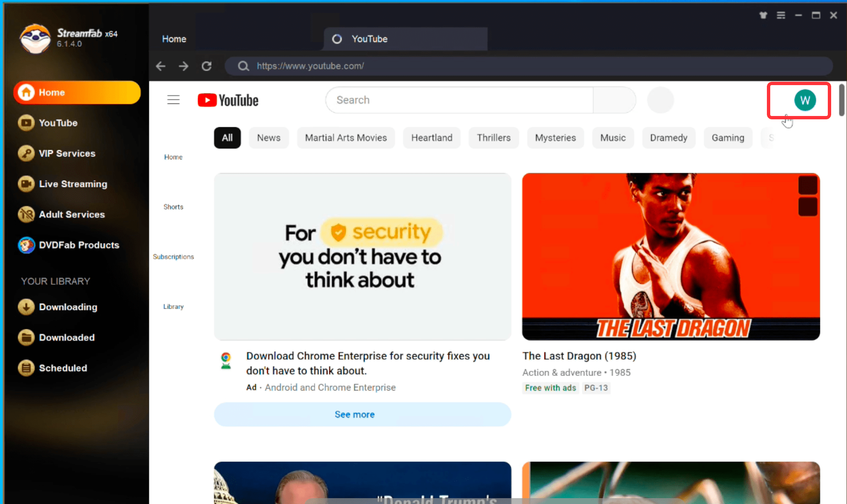Image resolution: width=847 pixels, height=504 pixels.
Task: Go back with the back arrow
Action: tap(161, 66)
